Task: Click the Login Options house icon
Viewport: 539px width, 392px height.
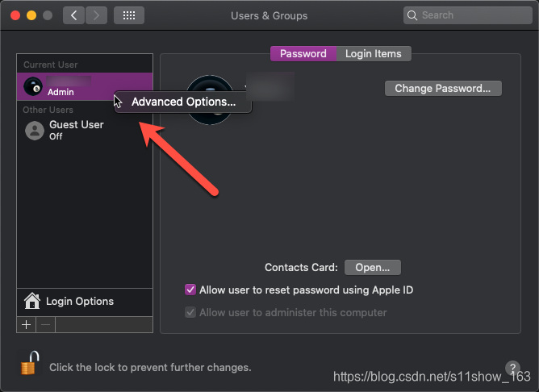Action: coord(32,301)
